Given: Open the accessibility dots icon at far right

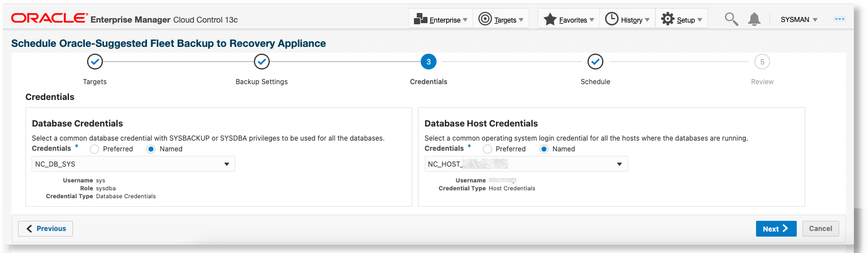Looking at the screenshot, I should pos(840,19).
